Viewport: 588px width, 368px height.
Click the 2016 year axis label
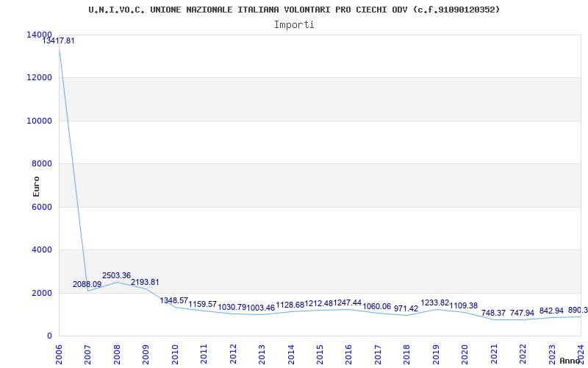(348, 355)
